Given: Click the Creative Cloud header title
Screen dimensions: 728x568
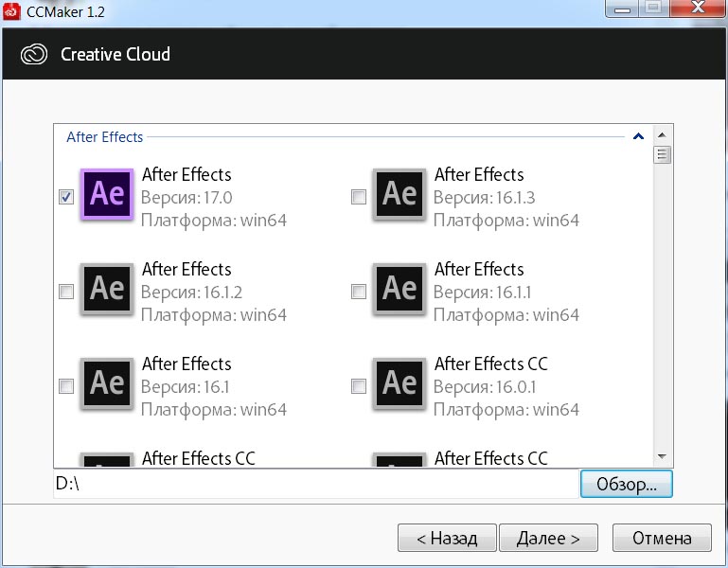Looking at the screenshot, I should (115, 54).
